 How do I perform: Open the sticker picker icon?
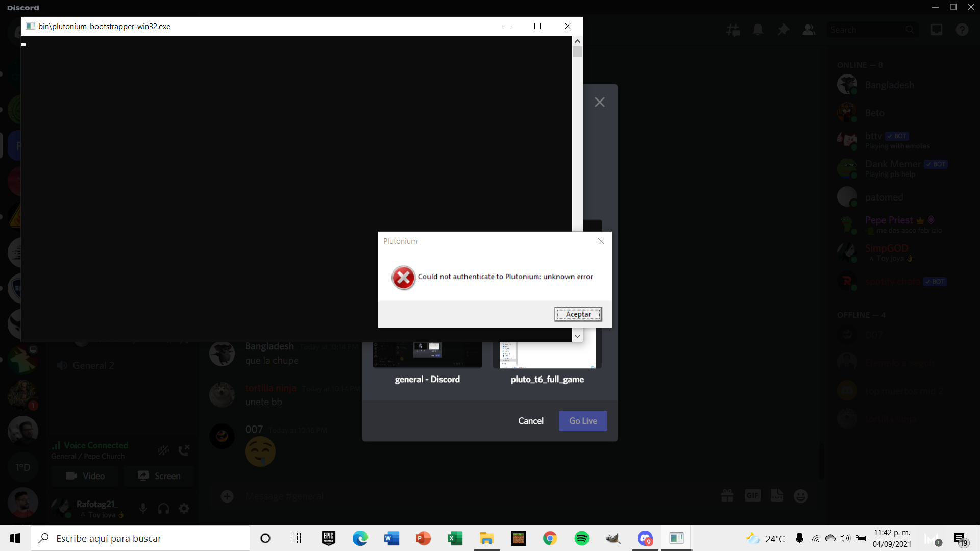pyautogui.click(x=777, y=495)
